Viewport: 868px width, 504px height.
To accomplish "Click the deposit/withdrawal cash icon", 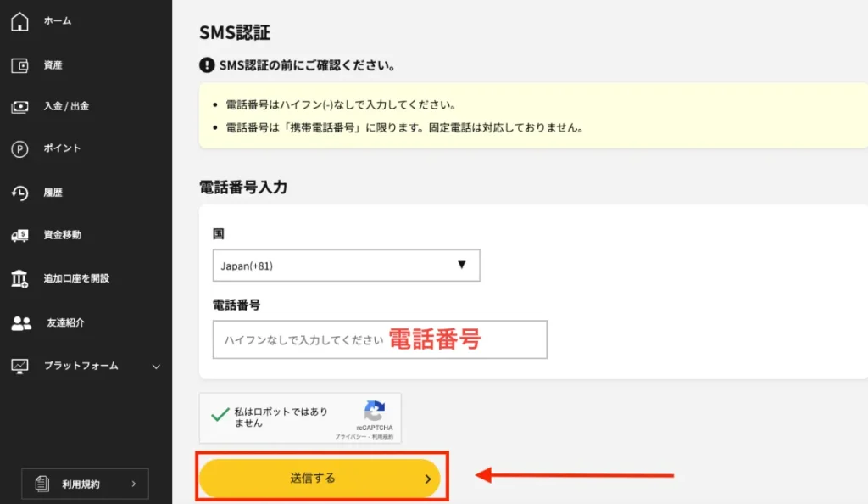I will tap(19, 107).
